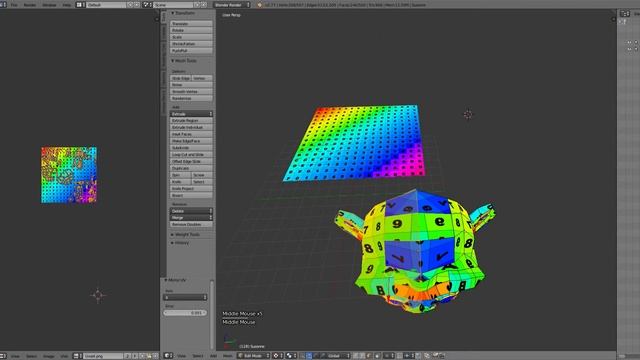
Task: Click the Noise button
Action: [191, 85]
